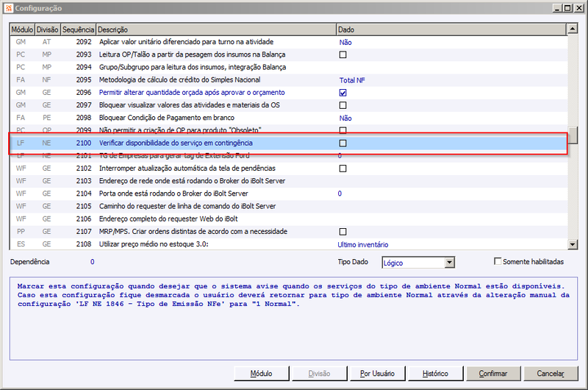Click the Confirmar button

[493, 374]
